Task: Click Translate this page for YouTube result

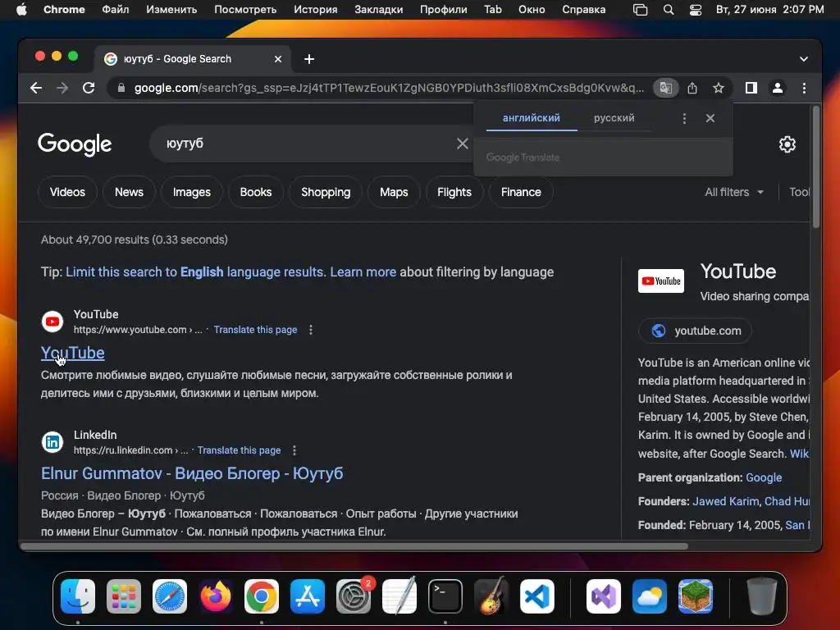Action: coord(256,330)
